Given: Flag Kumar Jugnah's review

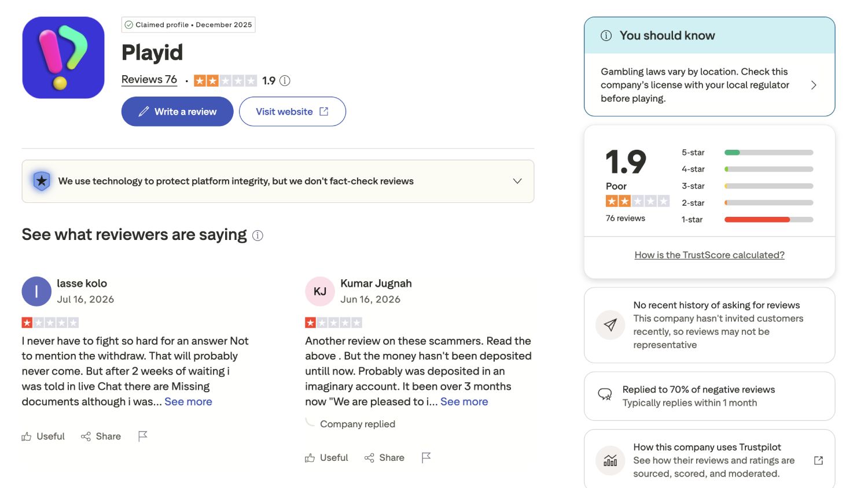Looking at the screenshot, I should click(426, 457).
